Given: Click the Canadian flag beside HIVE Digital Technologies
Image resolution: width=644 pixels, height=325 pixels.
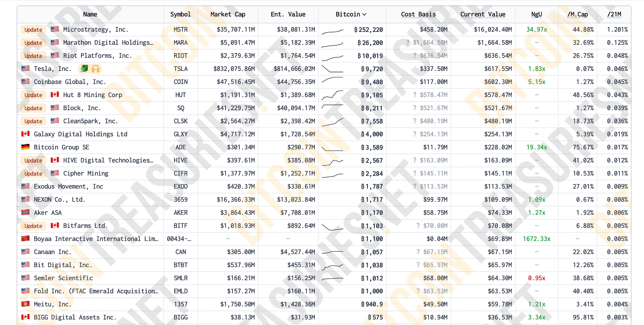Looking at the screenshot, I should click(x=55, y=160).
